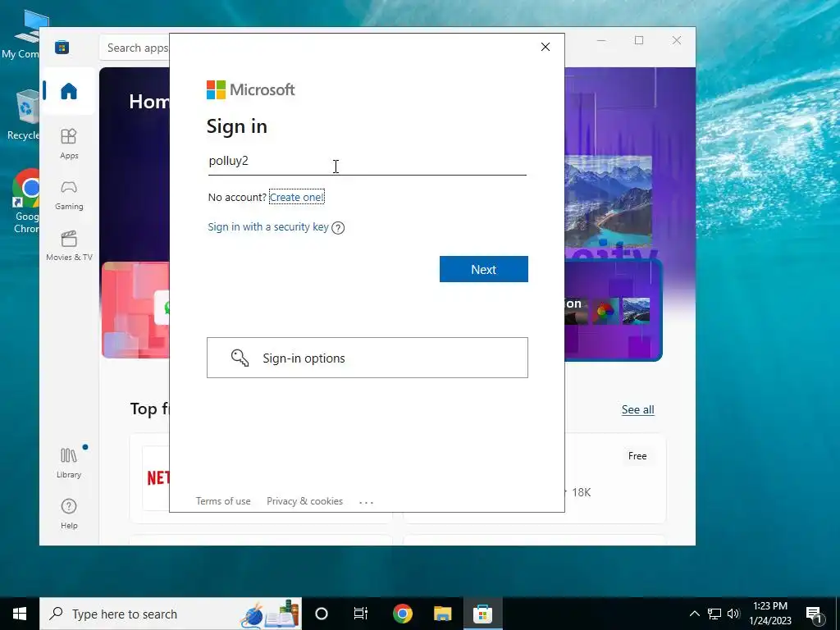The width and height of the screenshot is (840, 630).
Task: Open Terms of use link
Action: click(223, 501)
